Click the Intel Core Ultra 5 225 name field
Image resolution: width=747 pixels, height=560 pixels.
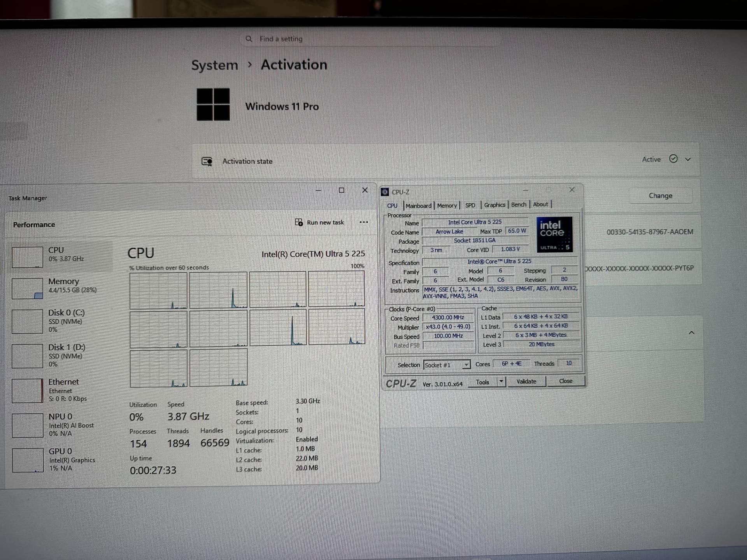coord(475,222)
